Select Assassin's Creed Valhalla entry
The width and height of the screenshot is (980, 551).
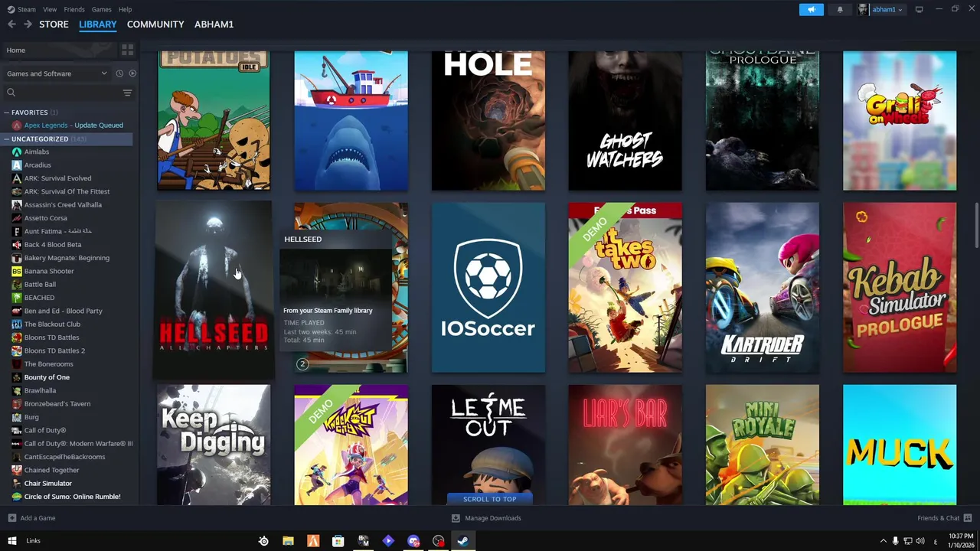pyautogui.click(x=63, y=205)
